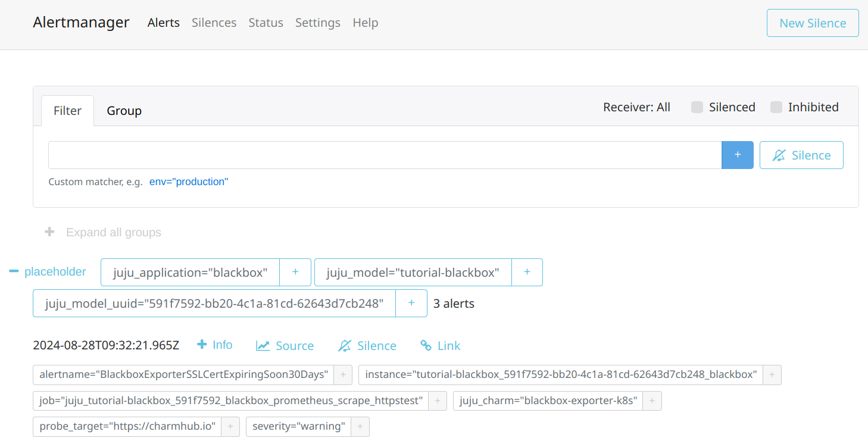868x444 pixels.
Task: Expand the alert Info section
Action: tap(215, 345)
